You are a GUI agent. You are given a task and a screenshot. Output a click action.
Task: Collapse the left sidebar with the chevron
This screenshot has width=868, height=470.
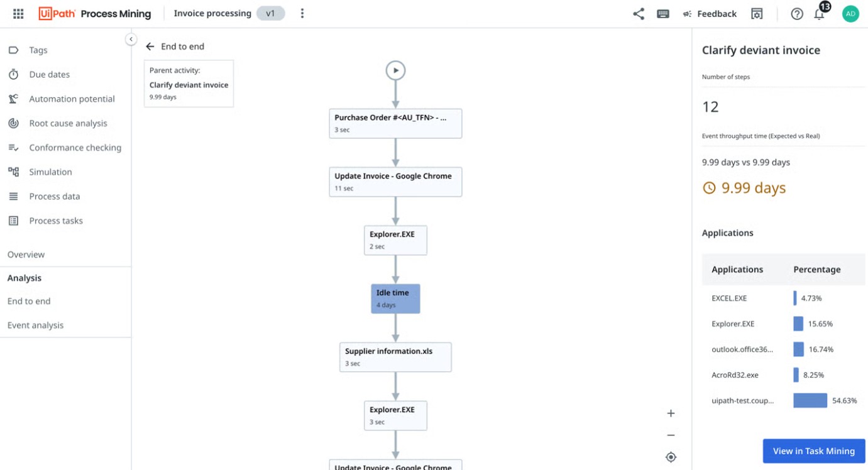(x=131, y=38)
